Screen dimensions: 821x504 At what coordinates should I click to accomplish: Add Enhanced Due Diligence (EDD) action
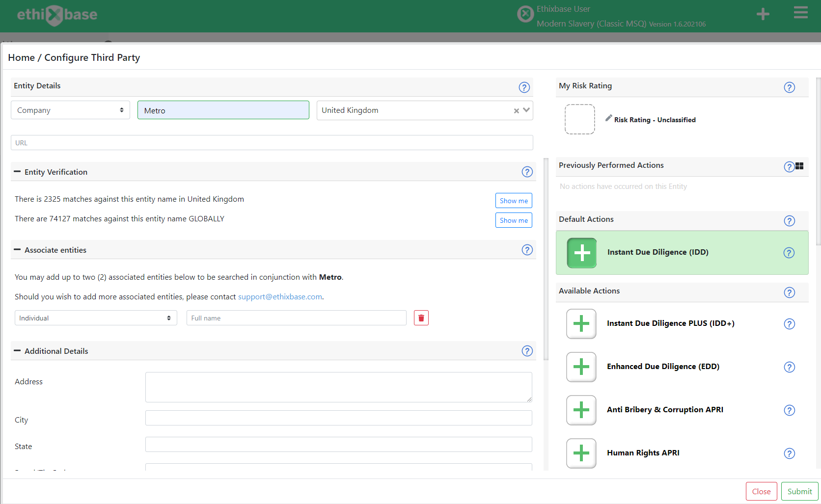[581, 367]
